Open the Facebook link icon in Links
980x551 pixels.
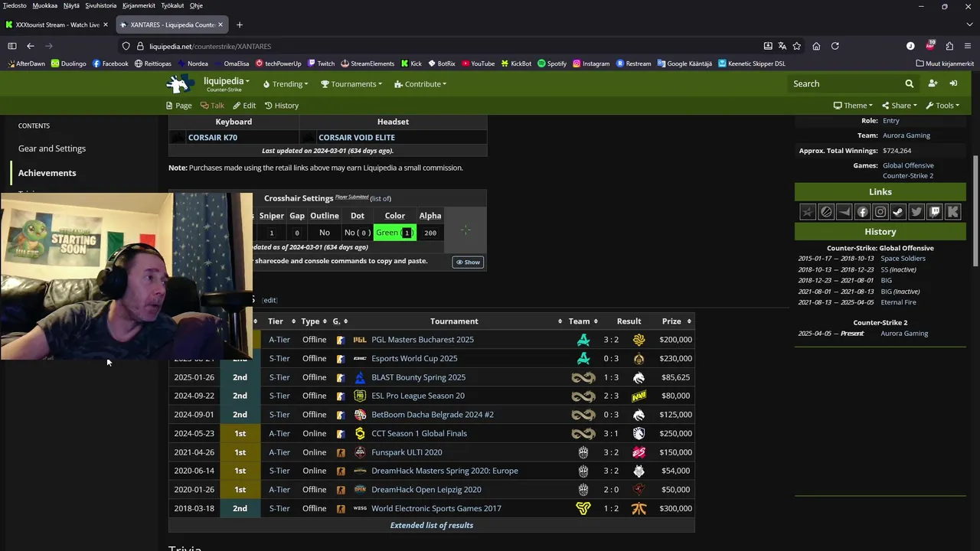tap(862, 212)
